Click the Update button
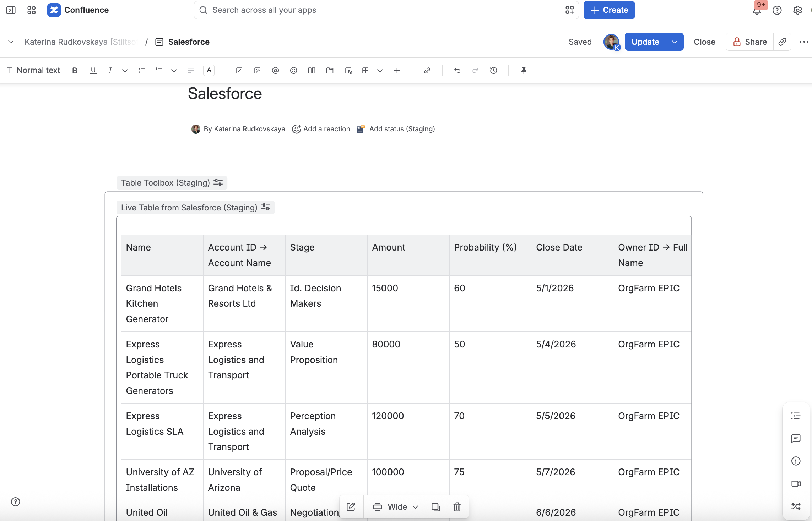This screenshot has height=521, width=812. coord(645,42)
